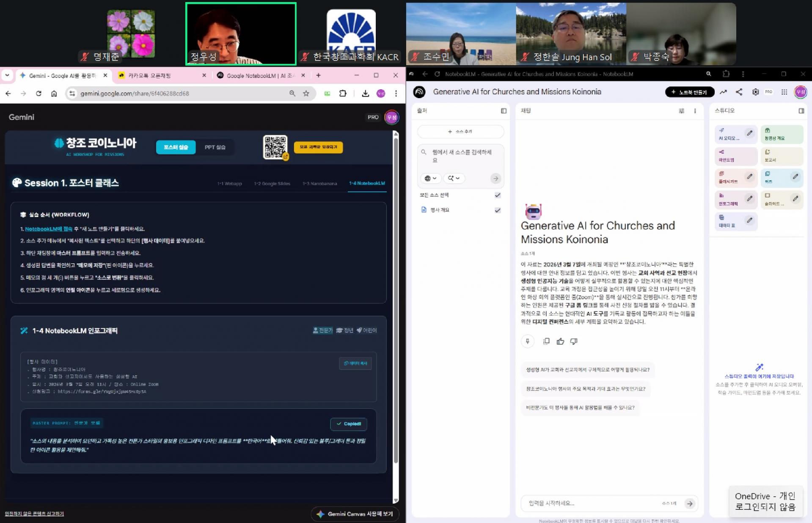Give thumbs up to the chat summary

560,341
